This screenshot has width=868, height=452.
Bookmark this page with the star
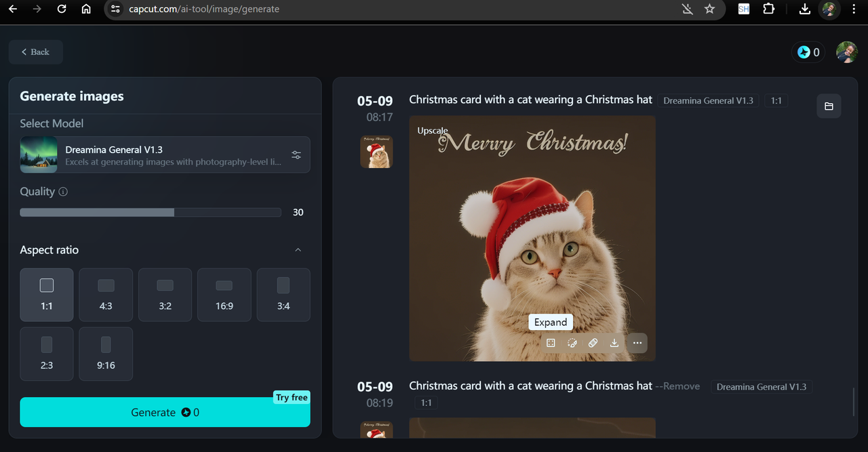(x=709, y=9)
